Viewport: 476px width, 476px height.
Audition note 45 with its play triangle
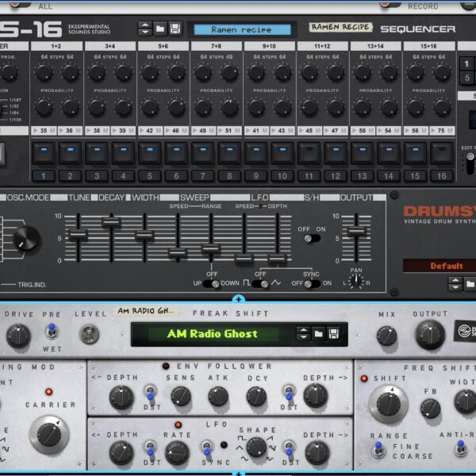pyautogui.click(x=301, y=131)
